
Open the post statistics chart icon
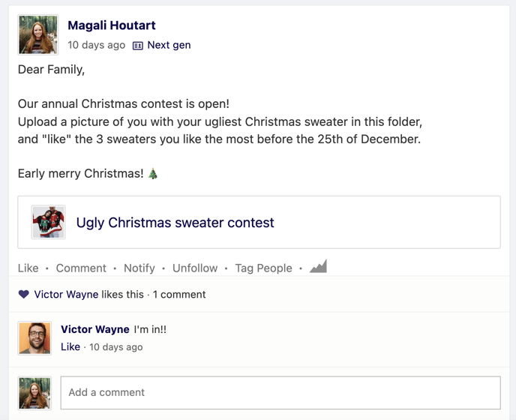318,266
